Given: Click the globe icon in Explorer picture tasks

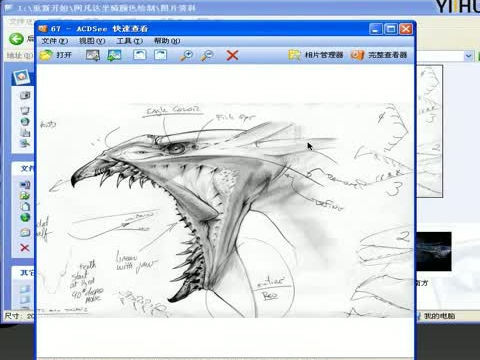Looking at the screenshot, I should 25,121.
